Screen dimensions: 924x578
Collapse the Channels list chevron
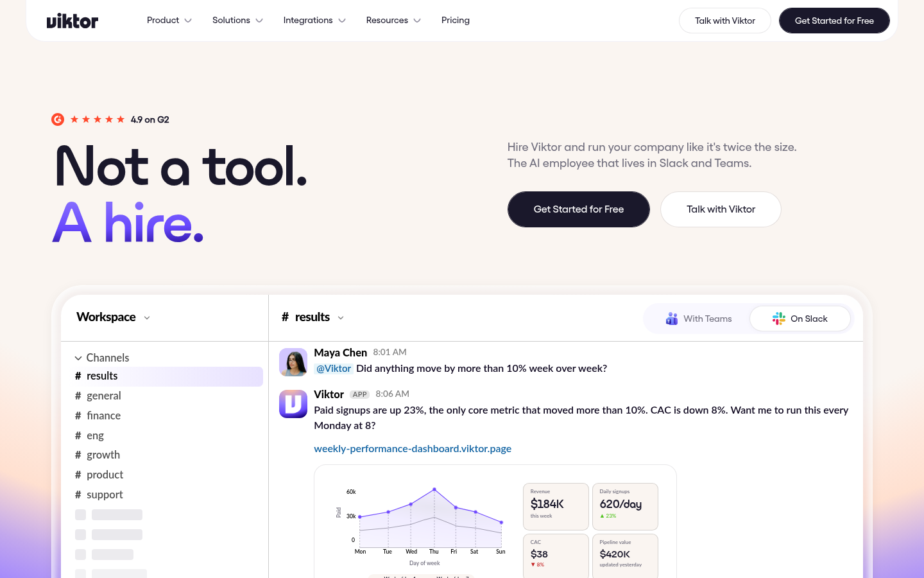(x=78, y=358)
